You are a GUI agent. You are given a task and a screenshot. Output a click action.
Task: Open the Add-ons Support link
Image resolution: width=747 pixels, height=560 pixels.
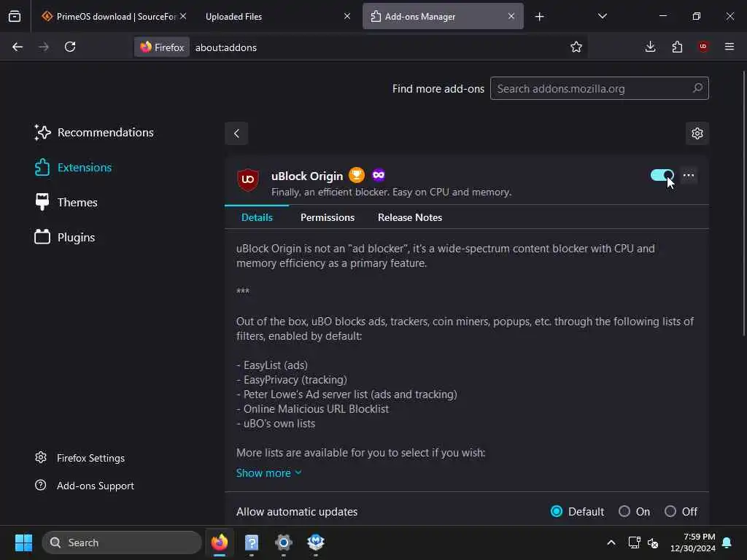(x=85, y=486)
